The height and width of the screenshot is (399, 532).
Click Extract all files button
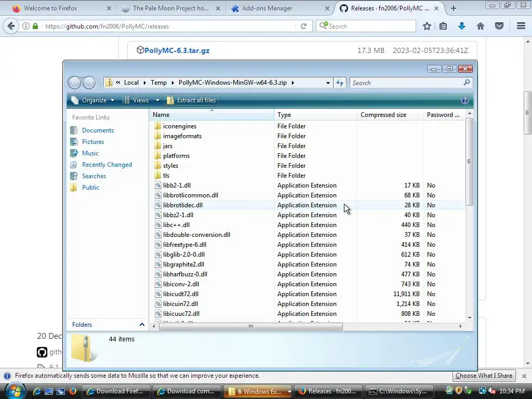click(191, 100)
